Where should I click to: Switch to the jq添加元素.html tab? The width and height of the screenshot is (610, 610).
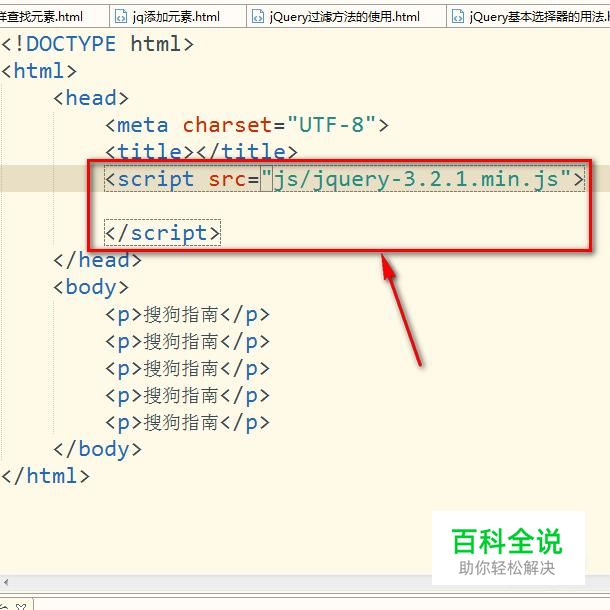177,17
